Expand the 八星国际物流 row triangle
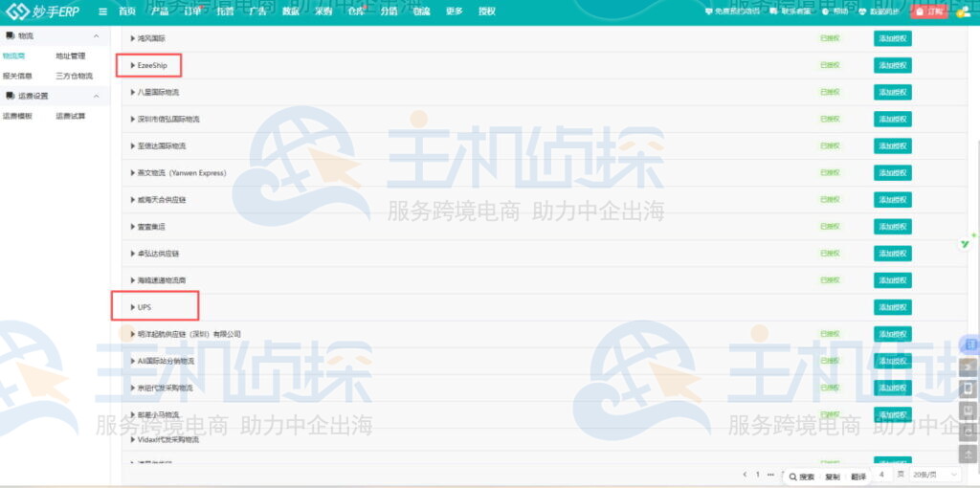 (132, 92)
